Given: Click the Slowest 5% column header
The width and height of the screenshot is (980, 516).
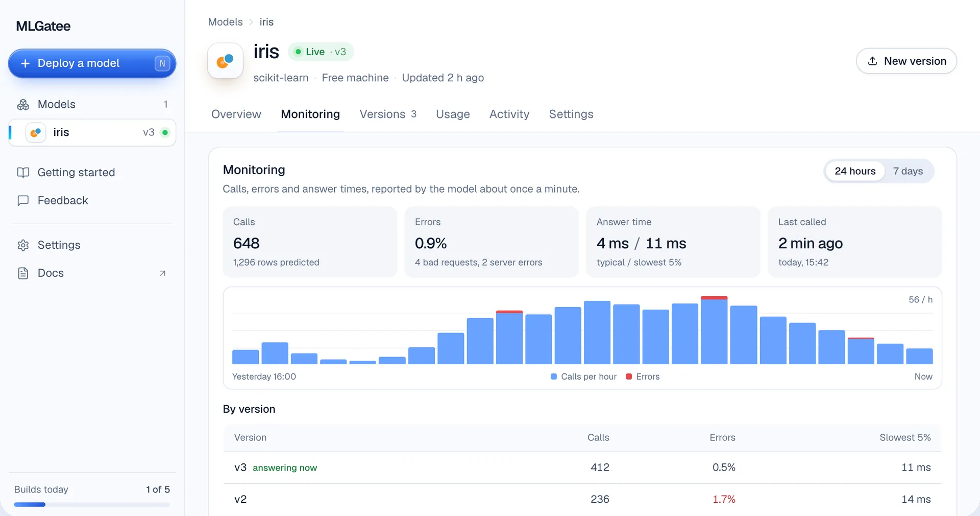Looking at the screenshot, I should [905, 438].
